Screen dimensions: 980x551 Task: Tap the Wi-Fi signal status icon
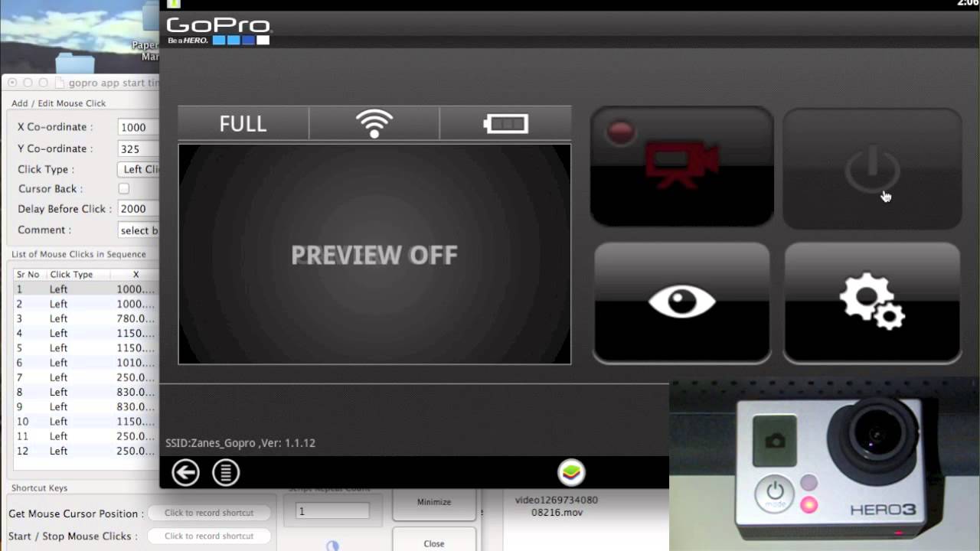click(374, 123)
